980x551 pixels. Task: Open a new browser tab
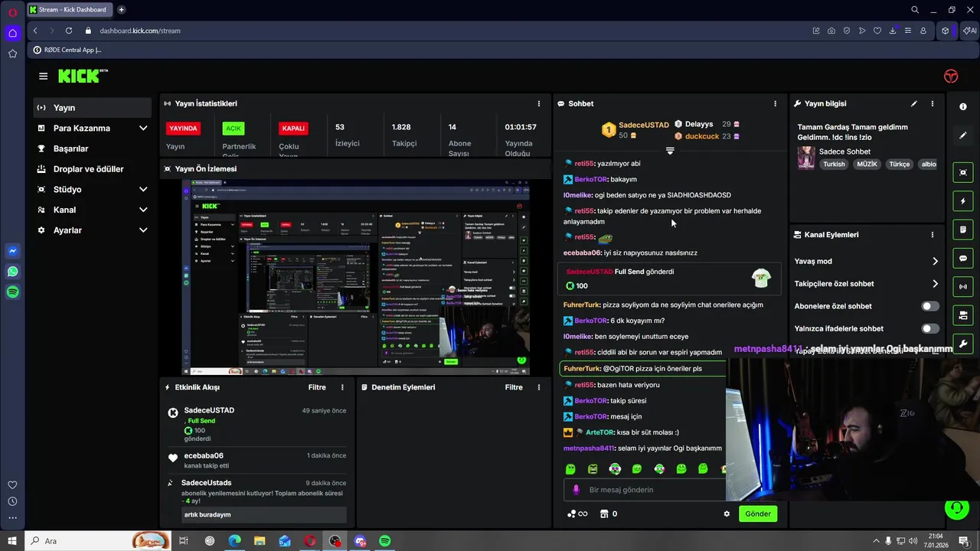(x=121, y=10)
